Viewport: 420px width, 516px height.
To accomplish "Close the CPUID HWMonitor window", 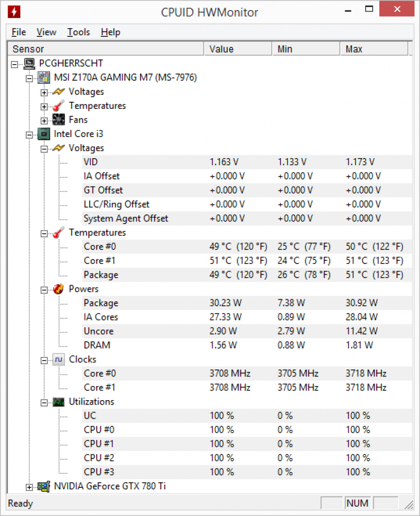I will 397,9.
